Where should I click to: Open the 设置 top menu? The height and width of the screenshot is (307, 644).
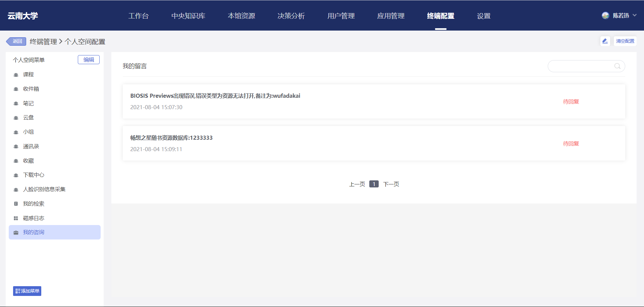pyautogui.click(x=484, y=16)
